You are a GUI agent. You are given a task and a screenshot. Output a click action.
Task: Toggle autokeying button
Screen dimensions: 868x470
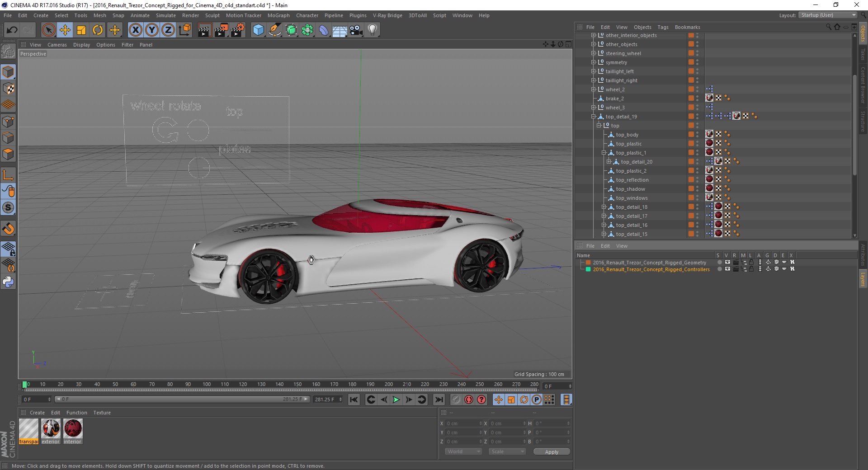click(469, 399)
